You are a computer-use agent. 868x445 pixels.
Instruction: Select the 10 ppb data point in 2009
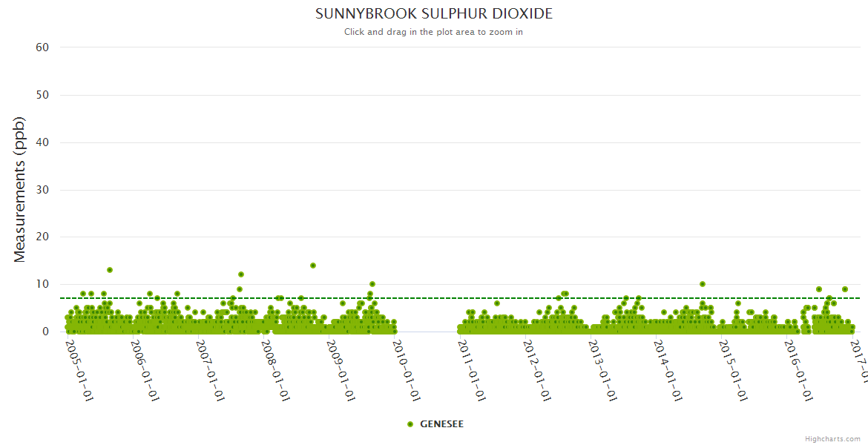point(372,284)
